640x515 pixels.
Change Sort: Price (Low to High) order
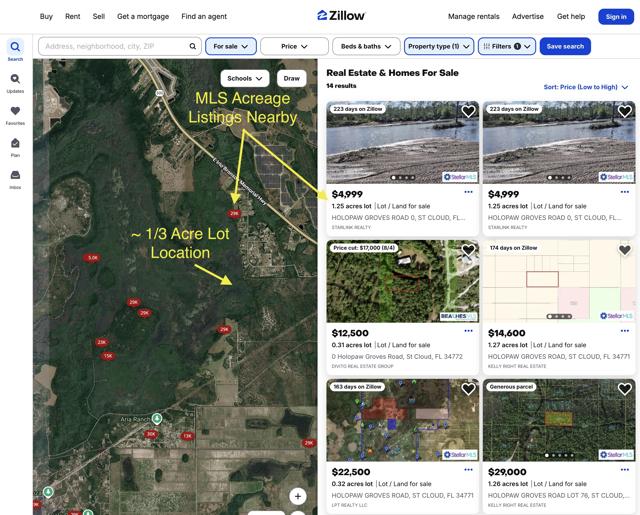(x=586, y=87)
